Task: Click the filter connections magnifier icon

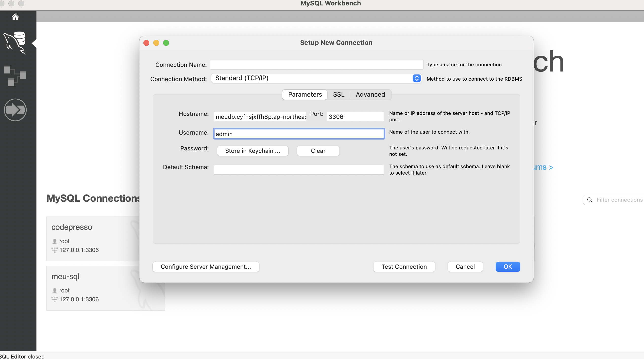Action: [590, 200]
